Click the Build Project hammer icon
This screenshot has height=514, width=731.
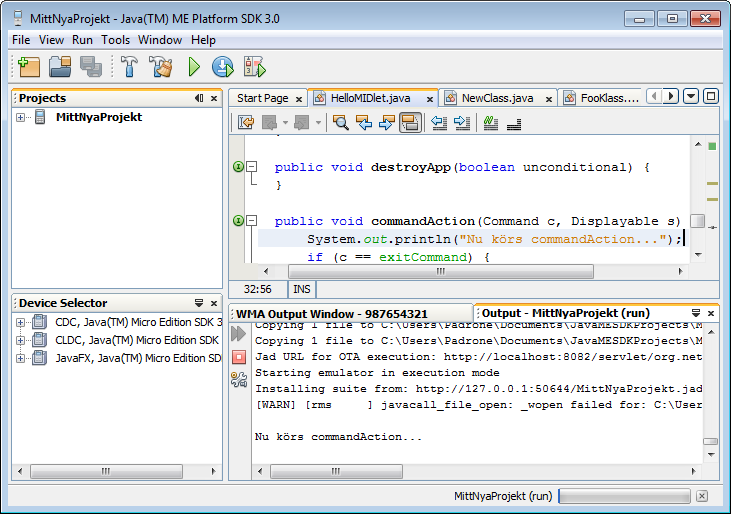tap(129, 67)
